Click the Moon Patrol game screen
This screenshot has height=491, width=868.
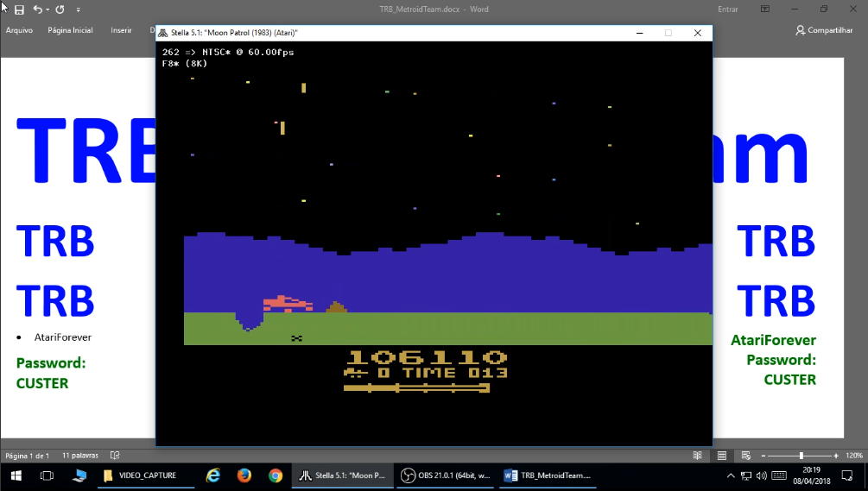click(x=434, y=243)
